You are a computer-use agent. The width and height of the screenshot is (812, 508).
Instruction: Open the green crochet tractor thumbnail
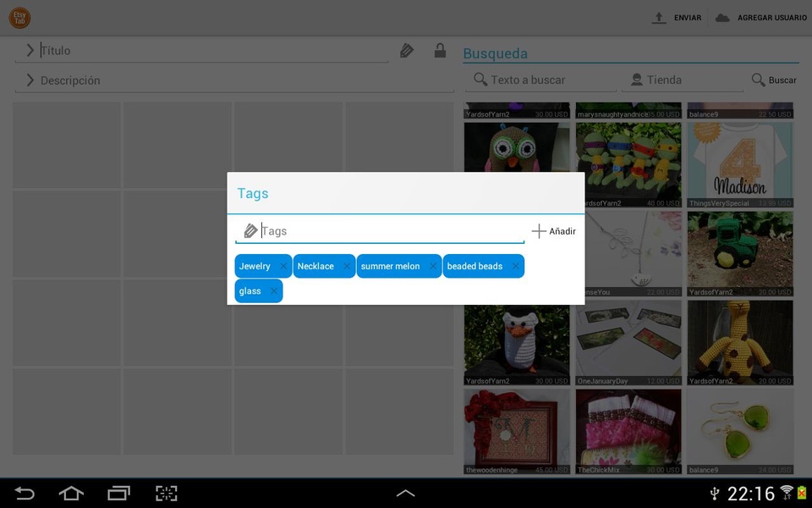click(x=740, y=253)
